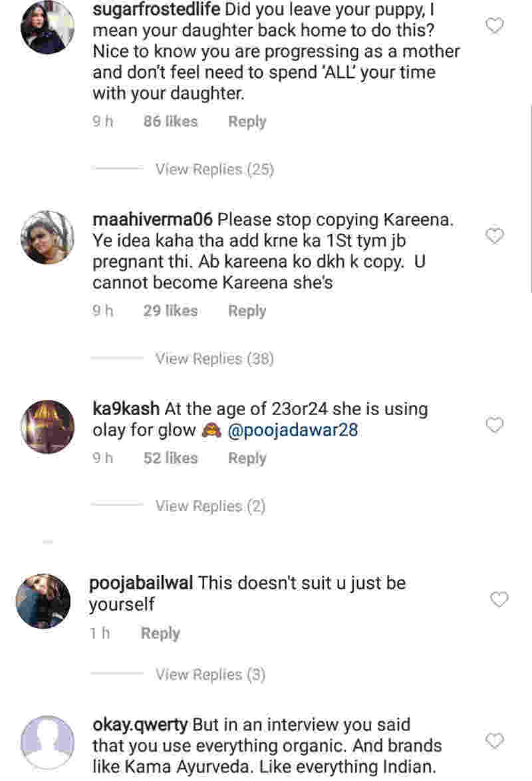Tap heart on maahiverma06's comment
This screenshot has width=532, height=781.
[x=495, y=236]
